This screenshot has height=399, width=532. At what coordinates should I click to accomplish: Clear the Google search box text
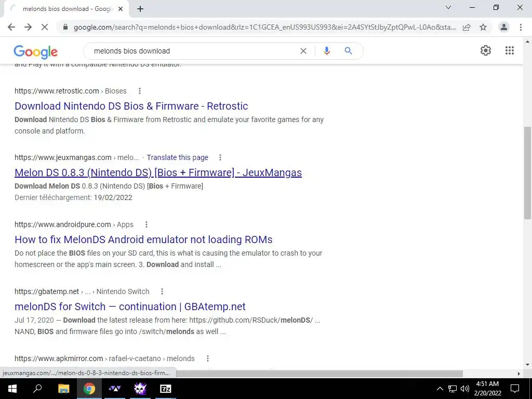pos(303,51)
